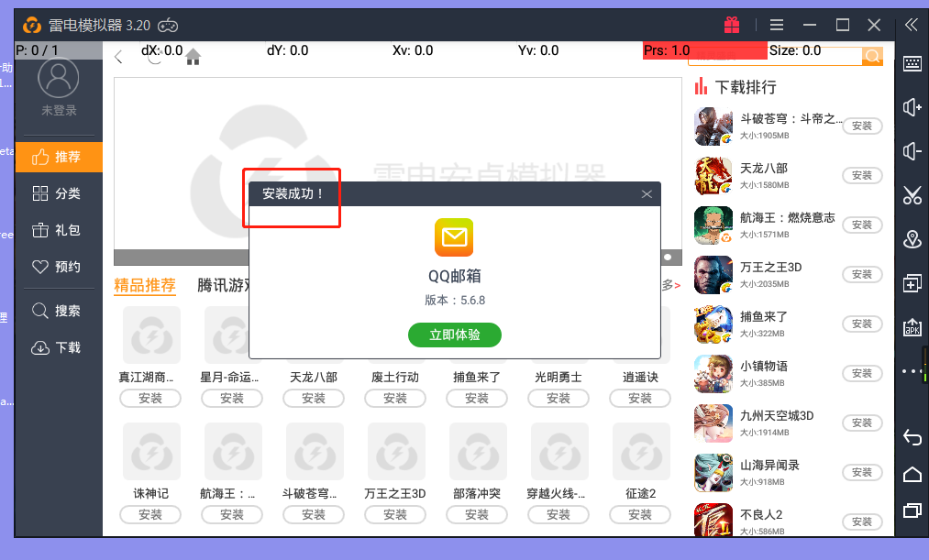Install 部落冲突 in recommendations grid
Viewport: 929px width, 560px height.
[477, 515]
